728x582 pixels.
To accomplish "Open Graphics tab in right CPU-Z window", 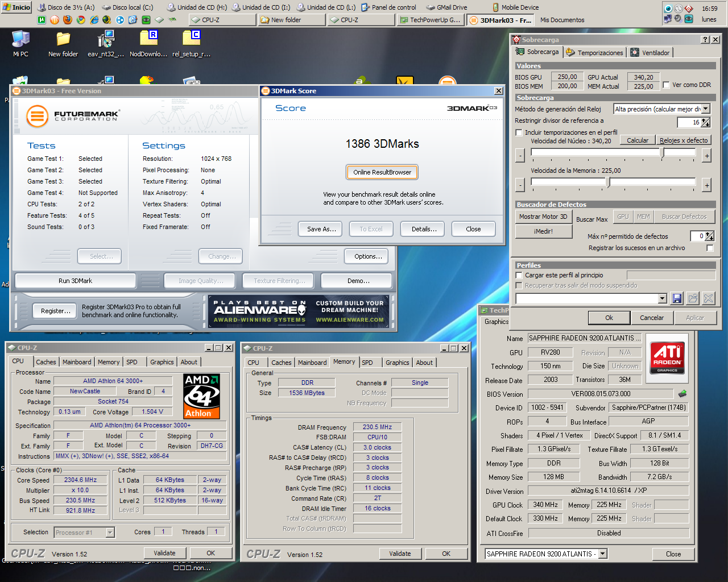I will point(397,363).
